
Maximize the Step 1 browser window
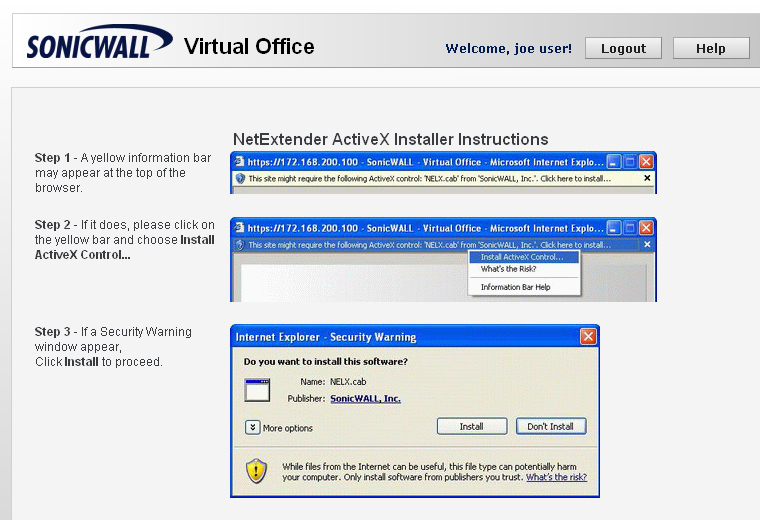pyautogui.click(x=630, y=161)
